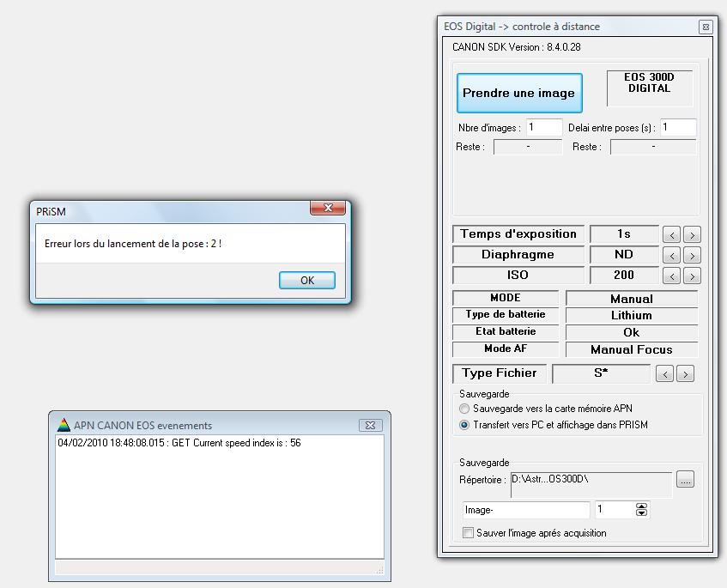Image resolution: width=727 pixels, height=588 pixels.
Task: Close the PRiSM error dialog with X
Action: (327, 209)
